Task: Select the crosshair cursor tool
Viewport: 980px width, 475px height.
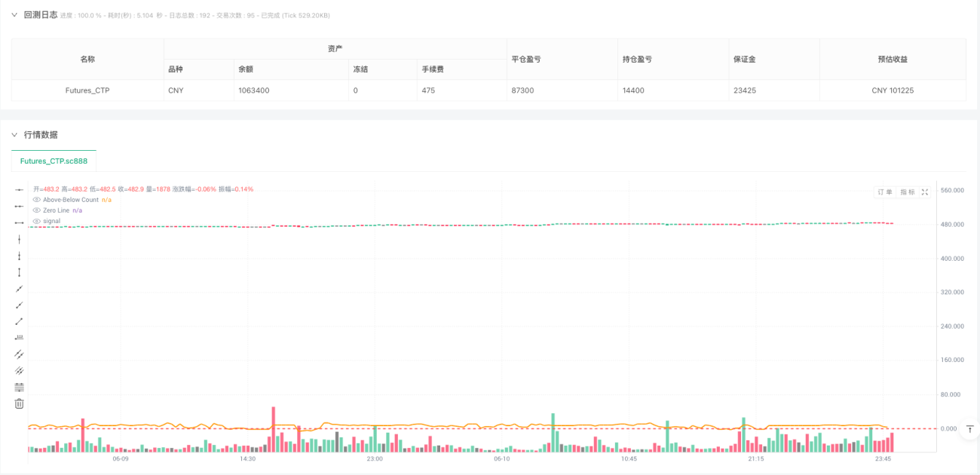Action: click(x=19, y=190)
